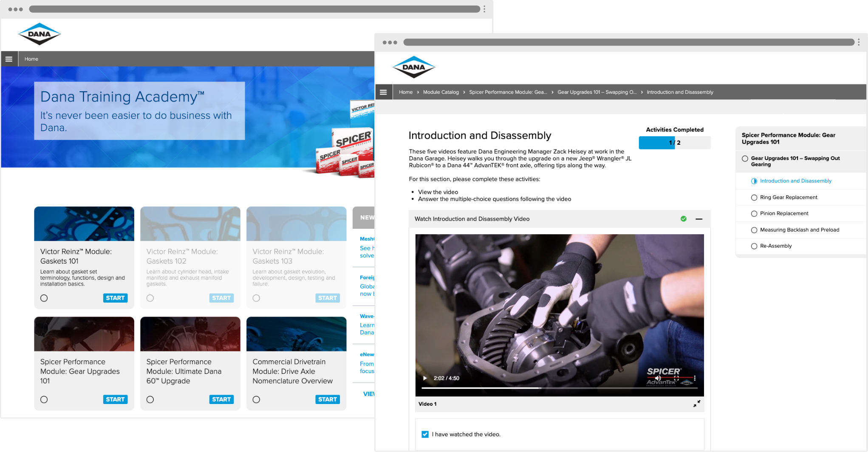
Task: Open the hamburger menu beside Home breadcrumb
Action: (x=383, y=92)
